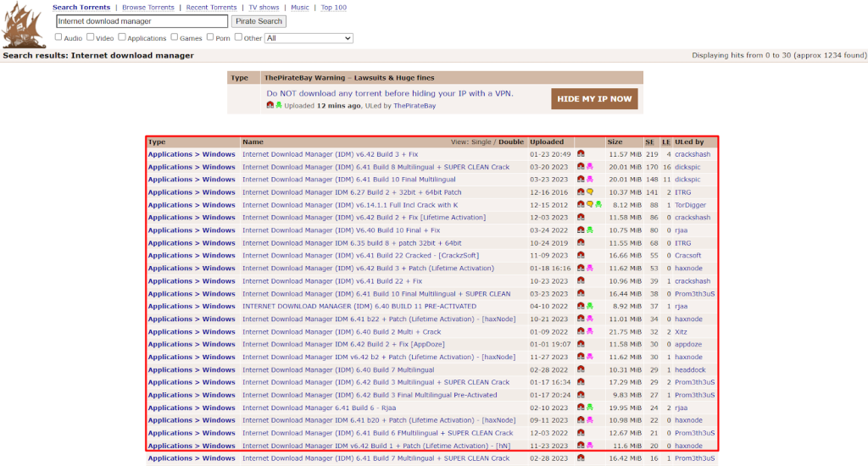
Task: Click the search text field containing Internet download manager
Action: [142, 21]
